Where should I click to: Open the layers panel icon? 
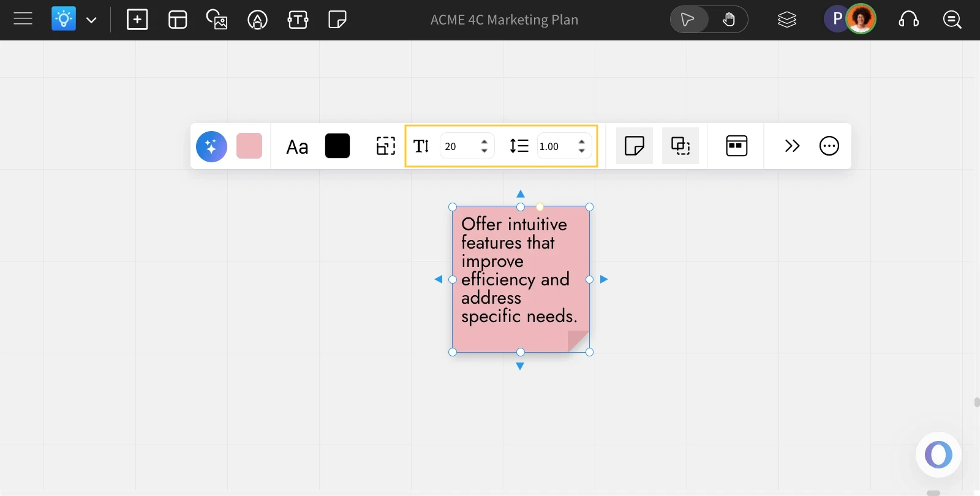(x=787, y=20)
